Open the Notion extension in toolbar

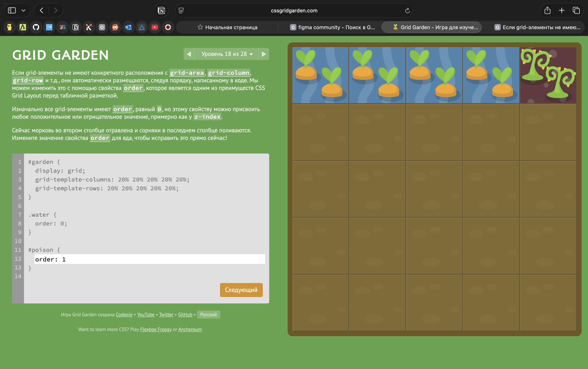pos(161,10)
